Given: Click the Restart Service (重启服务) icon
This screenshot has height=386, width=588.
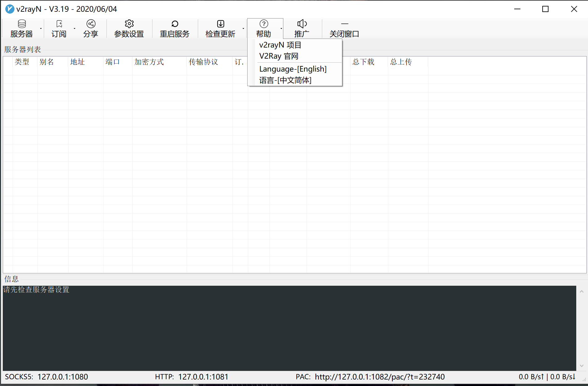Looking at the screenshot, I should [x=175, y=24].
